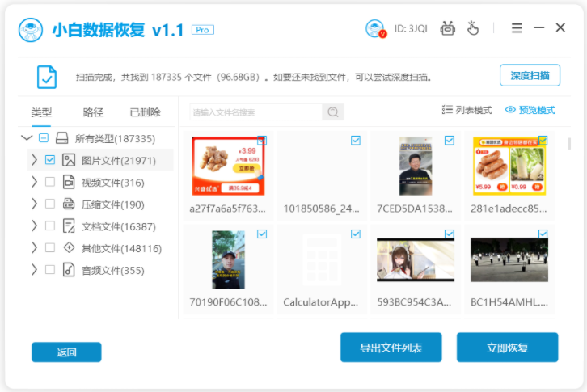Expand the 压缩文件(190) category arrow
This screenshot has width=587, height=392.
35,204
